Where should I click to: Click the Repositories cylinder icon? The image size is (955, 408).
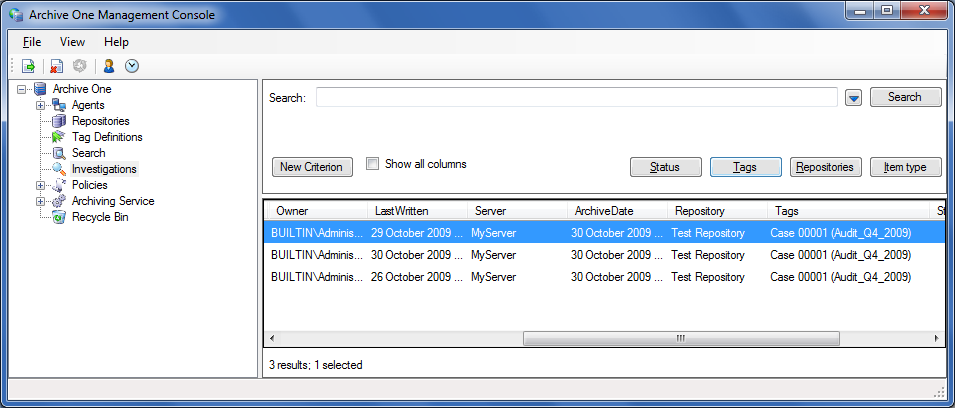click(x=59, y=121)
